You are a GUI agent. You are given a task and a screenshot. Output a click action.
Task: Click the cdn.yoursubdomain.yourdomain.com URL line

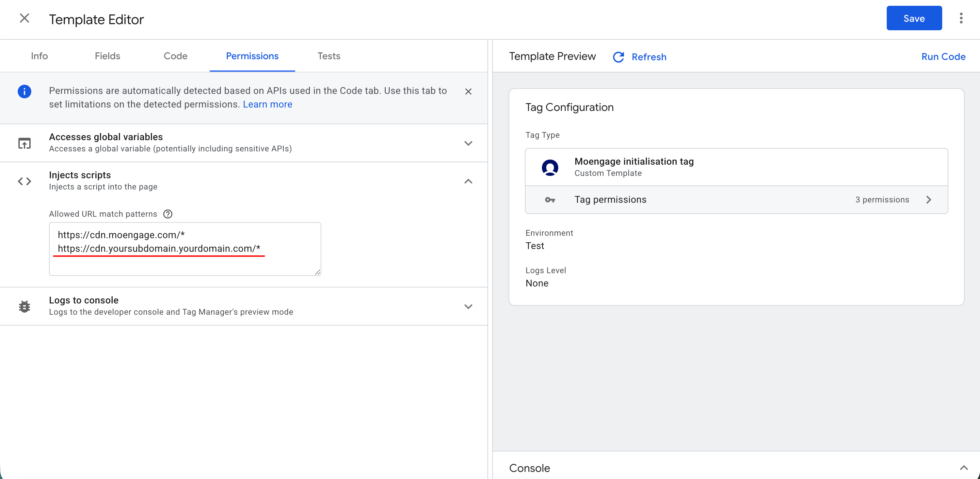pos(159,249)
